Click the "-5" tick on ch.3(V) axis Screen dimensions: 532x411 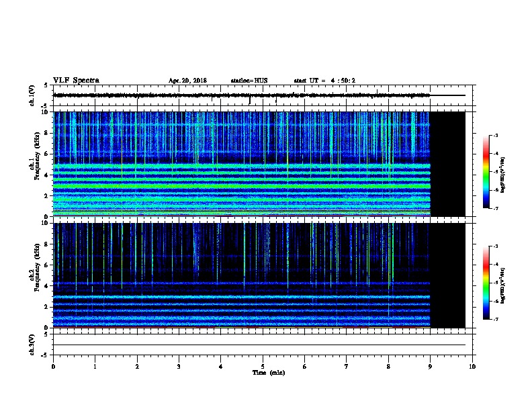pyautogui.click(x=45, y=355)
